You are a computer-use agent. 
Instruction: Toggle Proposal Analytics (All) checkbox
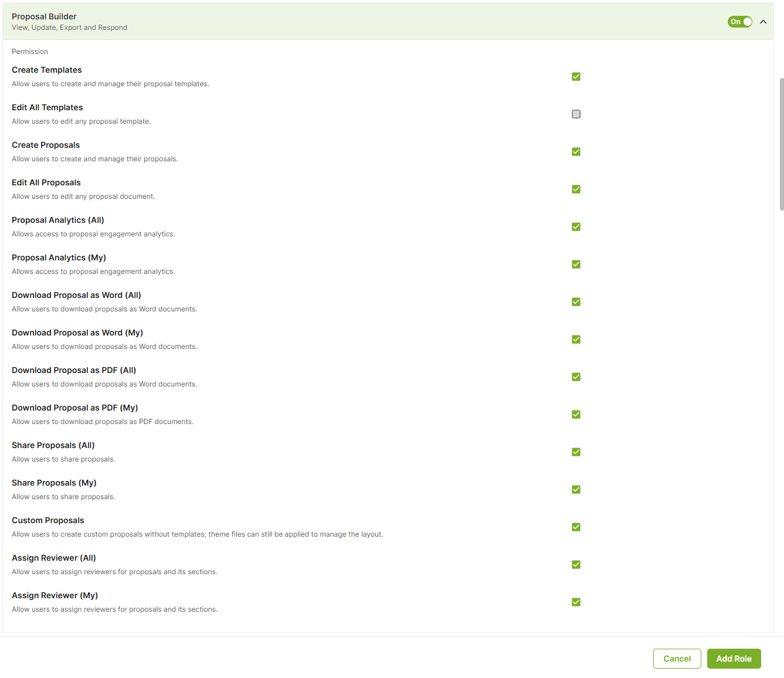[576, 227]
